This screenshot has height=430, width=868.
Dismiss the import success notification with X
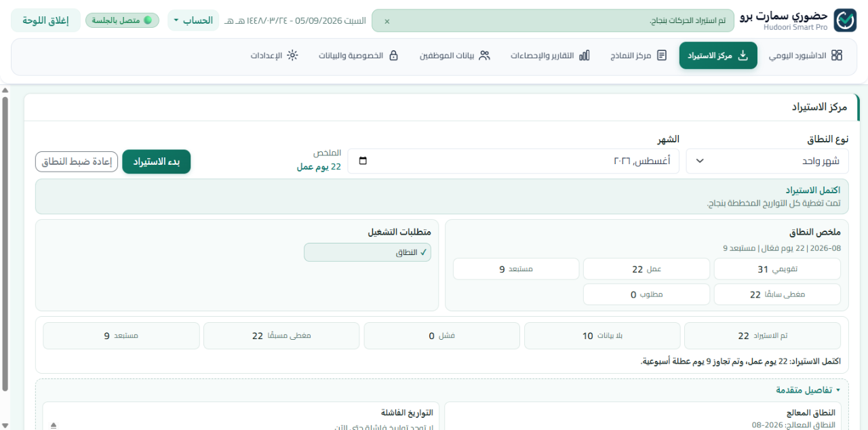coord(387,21)
